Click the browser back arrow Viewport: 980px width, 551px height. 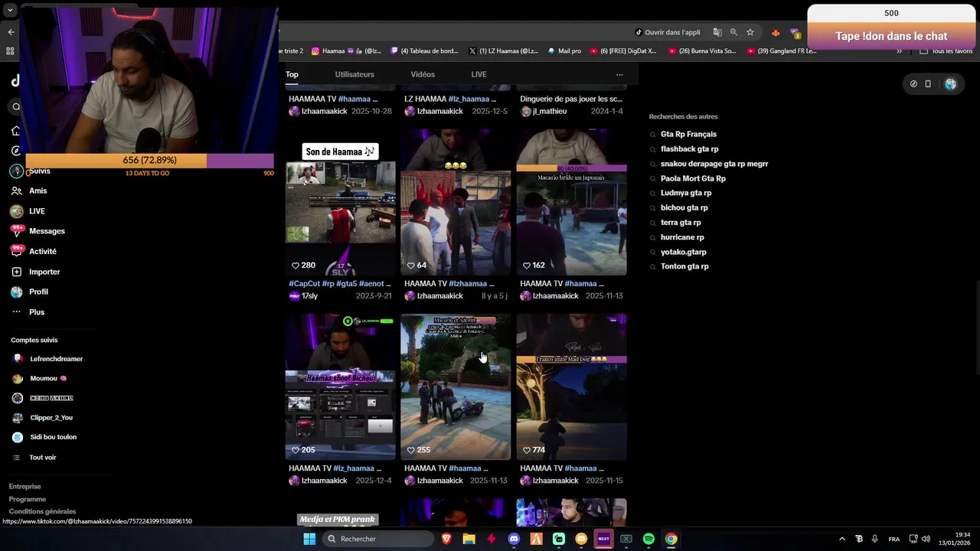point(11,32)
